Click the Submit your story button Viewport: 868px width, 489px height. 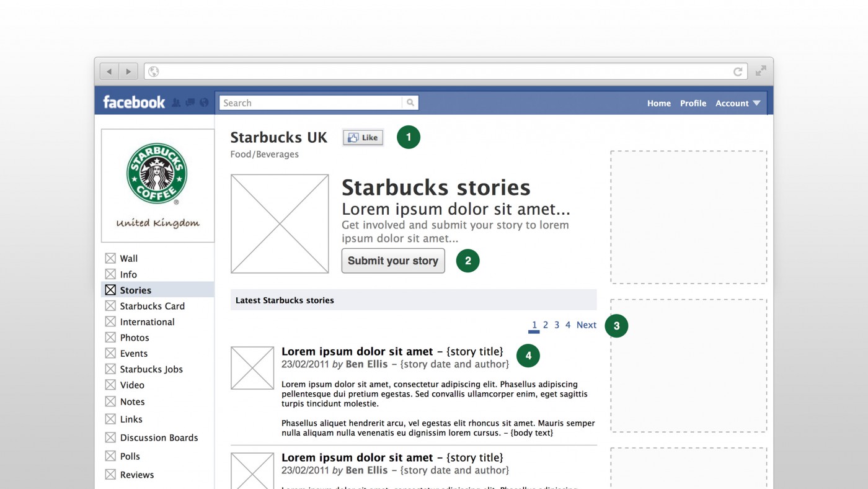pos(393,261)
